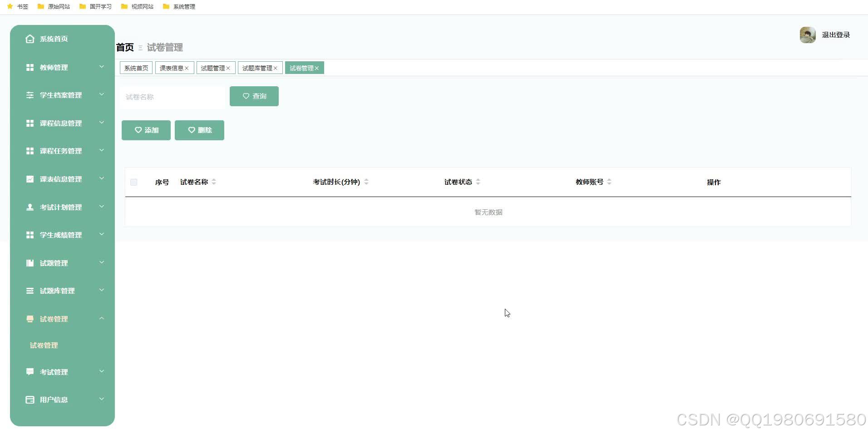Expand the 考试管理 menu chevron

click(102, 371)
